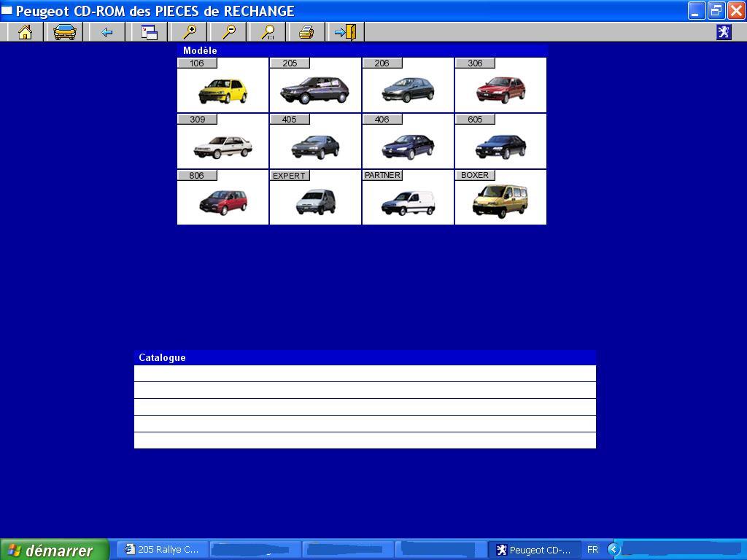Image resolution: width=747 pixels, height=560 pixels.
Task: Choose the red 306 car picture
Action: (x=500, y=90)
